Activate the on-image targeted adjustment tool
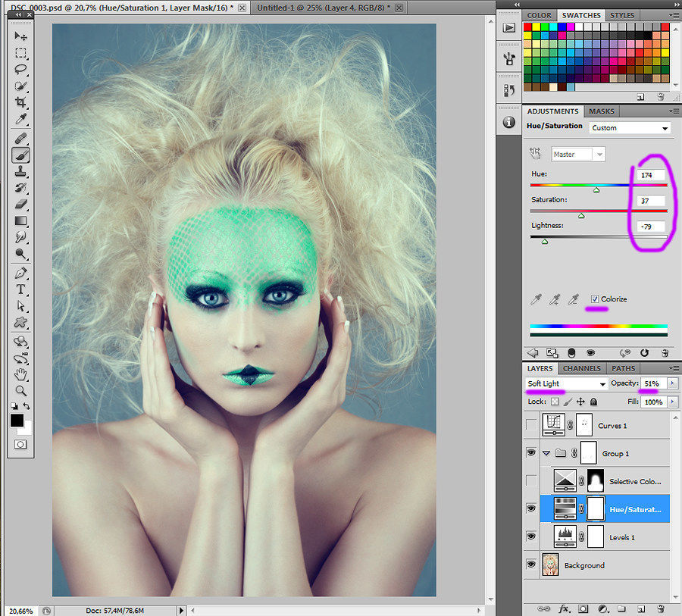The height and width of the screenshot is (616, 682). coord(536,154)
